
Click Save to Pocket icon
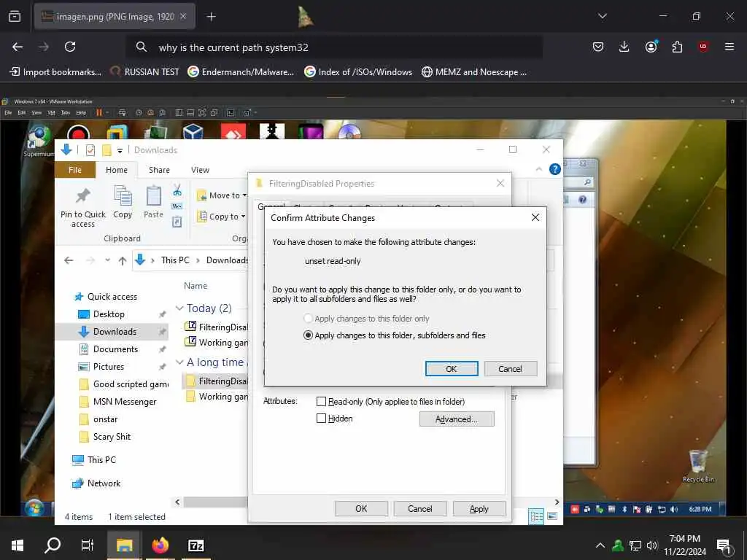[x=598, y=47]
